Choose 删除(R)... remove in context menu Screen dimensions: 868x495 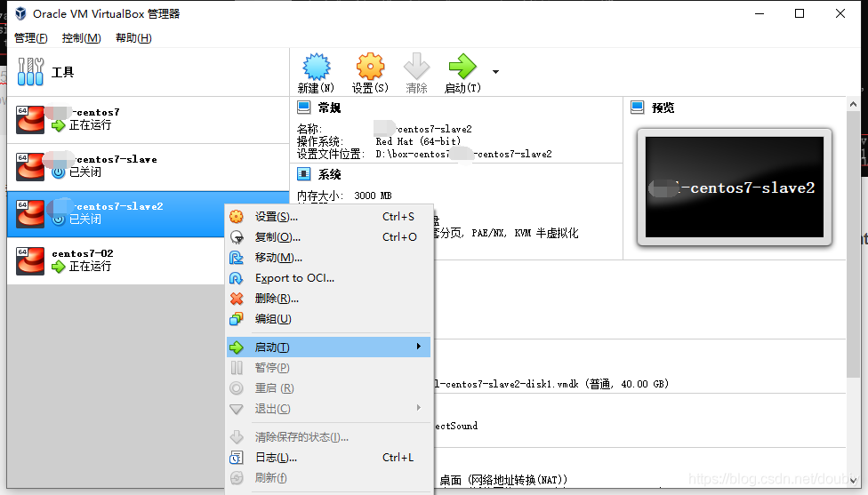pos(328,299)
